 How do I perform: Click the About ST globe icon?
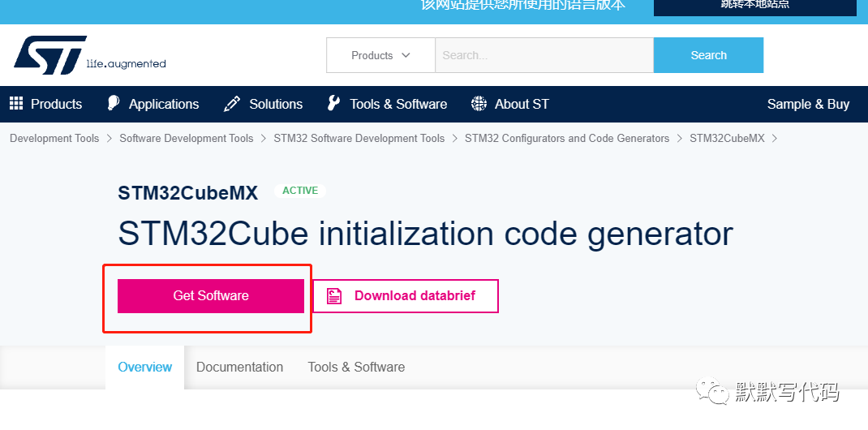[x=479, y=104]
